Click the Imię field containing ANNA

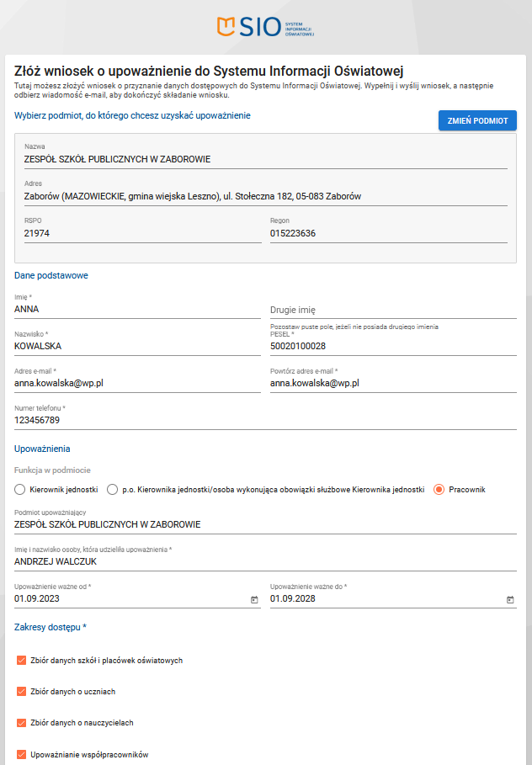[x=135, y=309]
